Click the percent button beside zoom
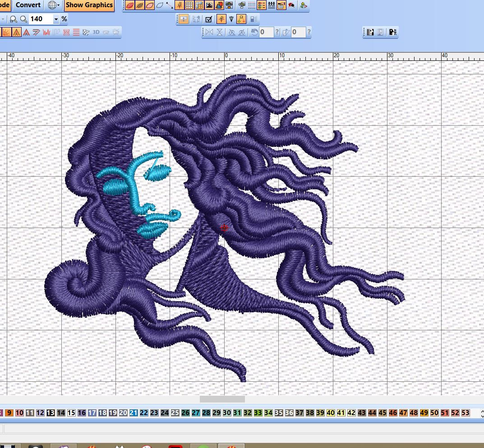The height and width of the screenshot is (448, 484). click(65, 19)
